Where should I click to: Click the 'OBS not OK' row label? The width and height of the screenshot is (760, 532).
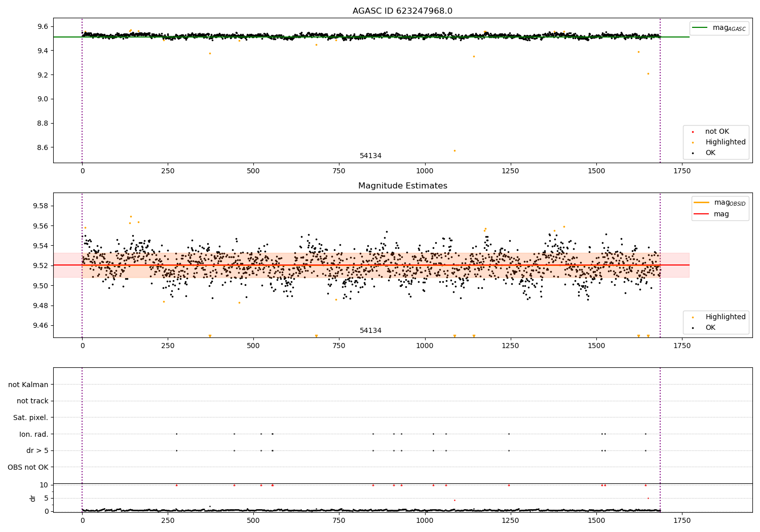pos(28,467)
